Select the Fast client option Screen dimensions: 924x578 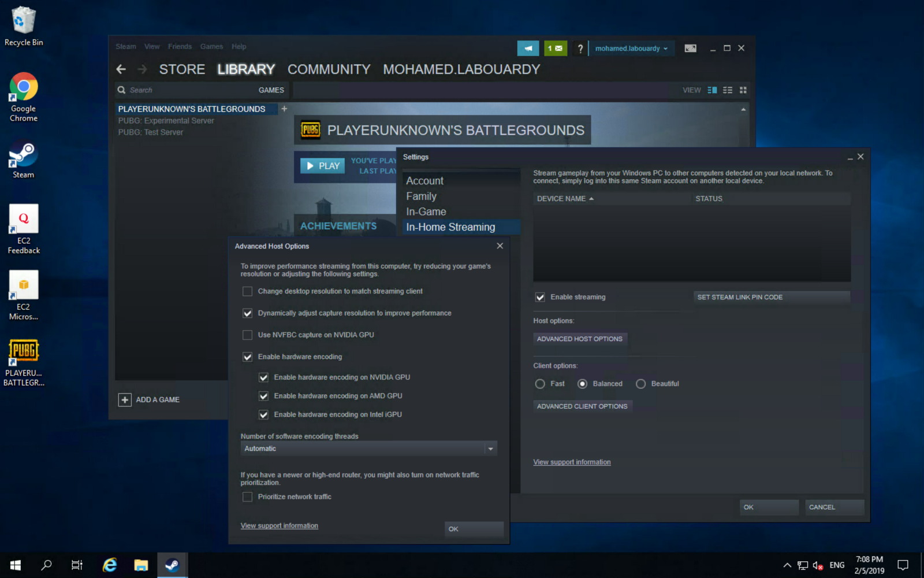click(540, 384)
